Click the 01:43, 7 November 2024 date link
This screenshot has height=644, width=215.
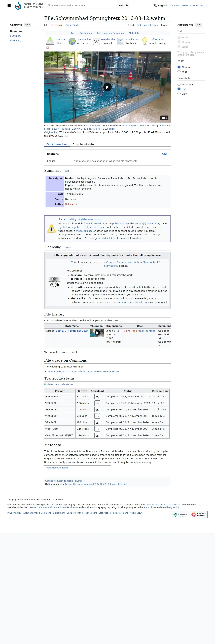pyautogui.click(x=72, y=331)
